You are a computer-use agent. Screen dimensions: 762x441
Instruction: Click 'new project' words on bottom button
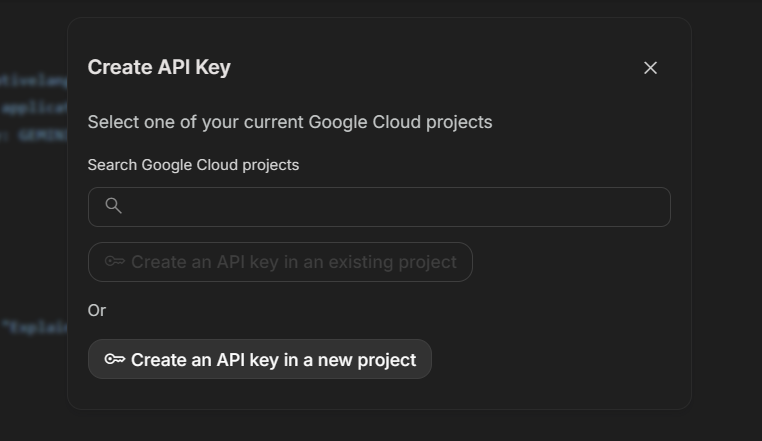click(x=366, y=360)
